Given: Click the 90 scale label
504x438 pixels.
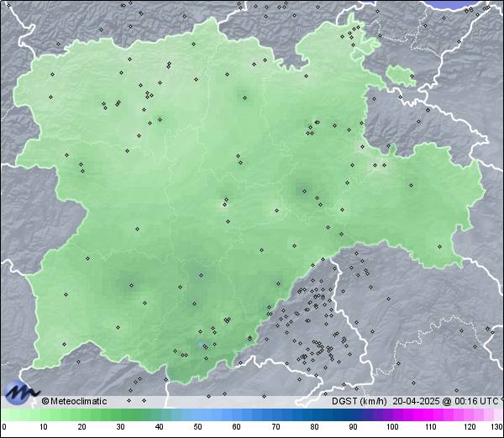Looking at the screenshot, I should point(354,427).
